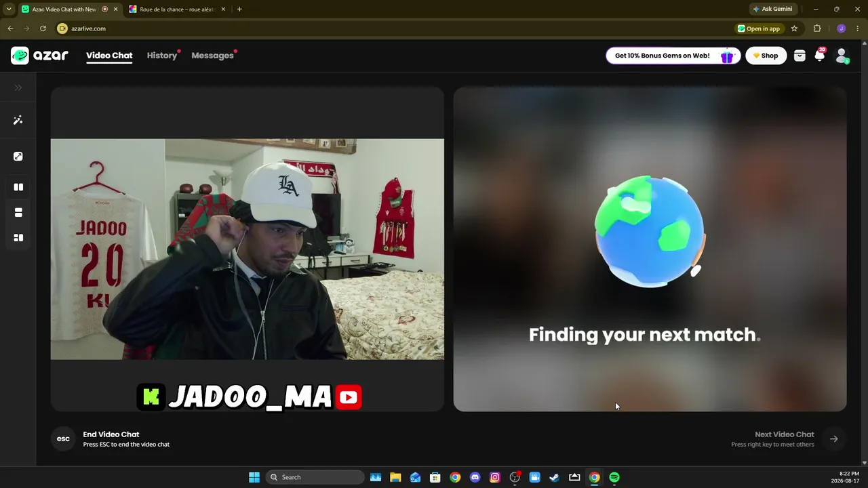This screenshot has width=868, height=488.
Task: Open Microsoft Store from the taskbar
Action: pos(435,477)
